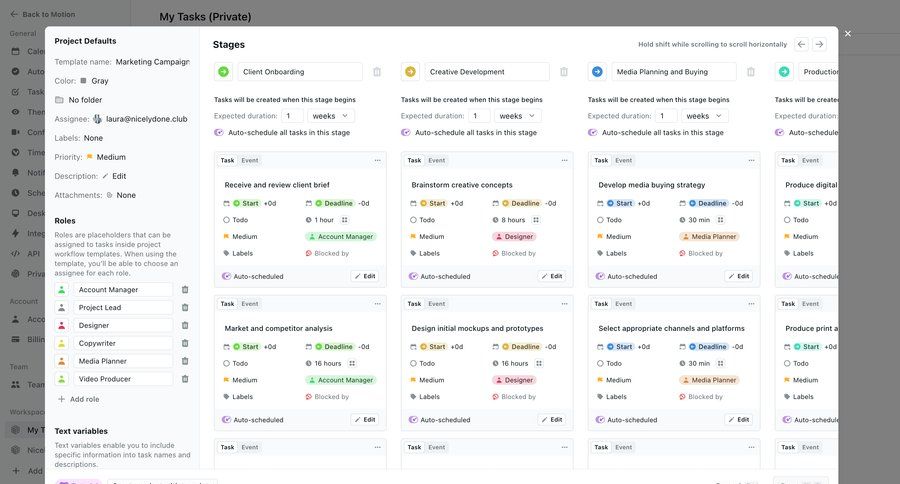
Task: Close the template dialog with the X
Action: [x=848, y=34]
